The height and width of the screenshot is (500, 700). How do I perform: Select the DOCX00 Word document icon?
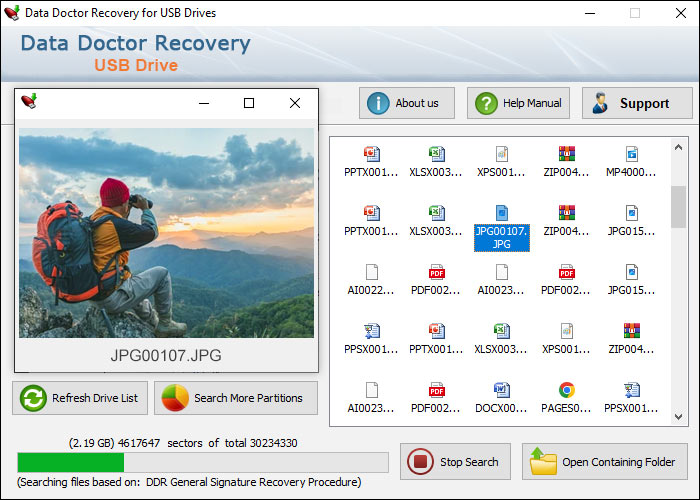tap(501, 390)
